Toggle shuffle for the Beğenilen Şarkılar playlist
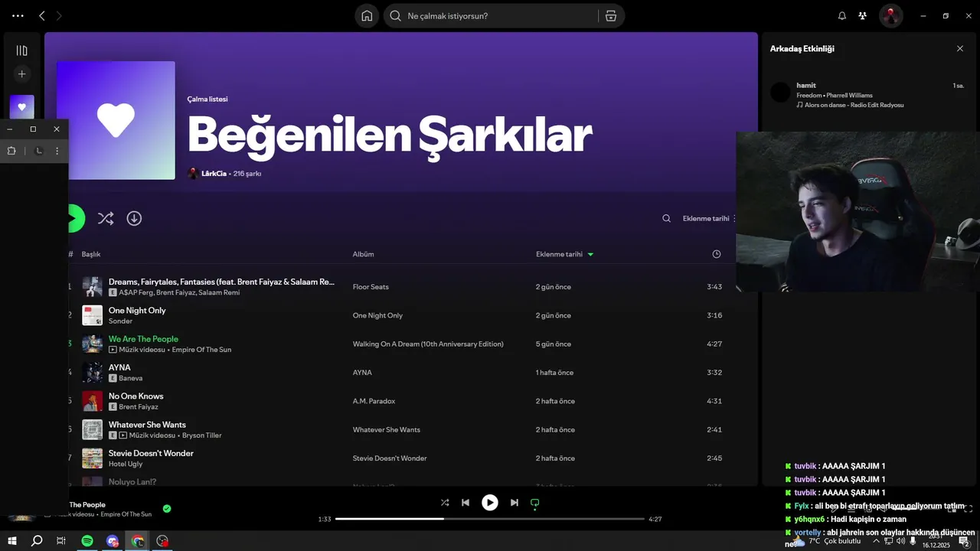Viewport: 980px width, 551px height. (x=106, y=218)
